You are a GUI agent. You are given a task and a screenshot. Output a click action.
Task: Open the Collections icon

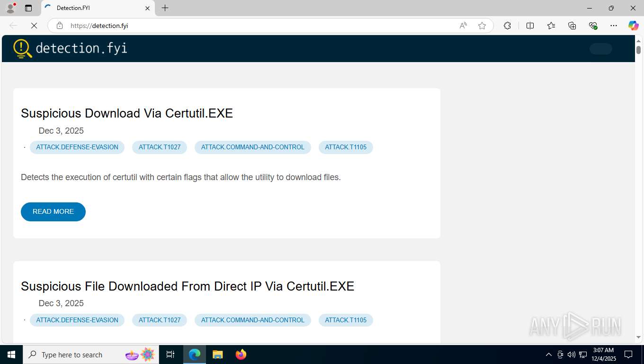(572, 26)
